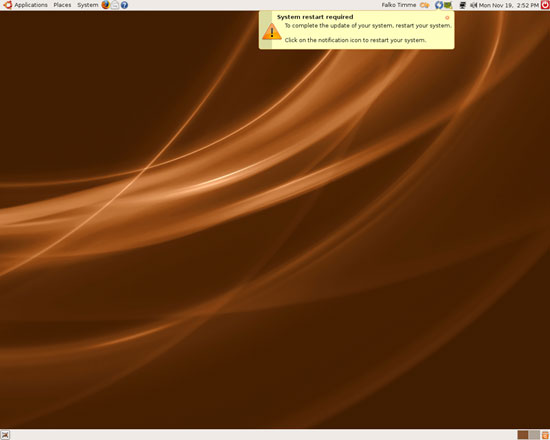Open the volume control speaker icon
Image resolution: width=550 pixels, height=440 pixels.
coord(474,5)
